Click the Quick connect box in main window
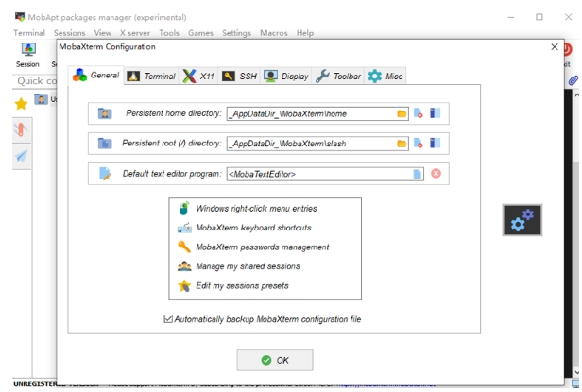The width and height of the screenshot is (582, 392). click(36, 81)
